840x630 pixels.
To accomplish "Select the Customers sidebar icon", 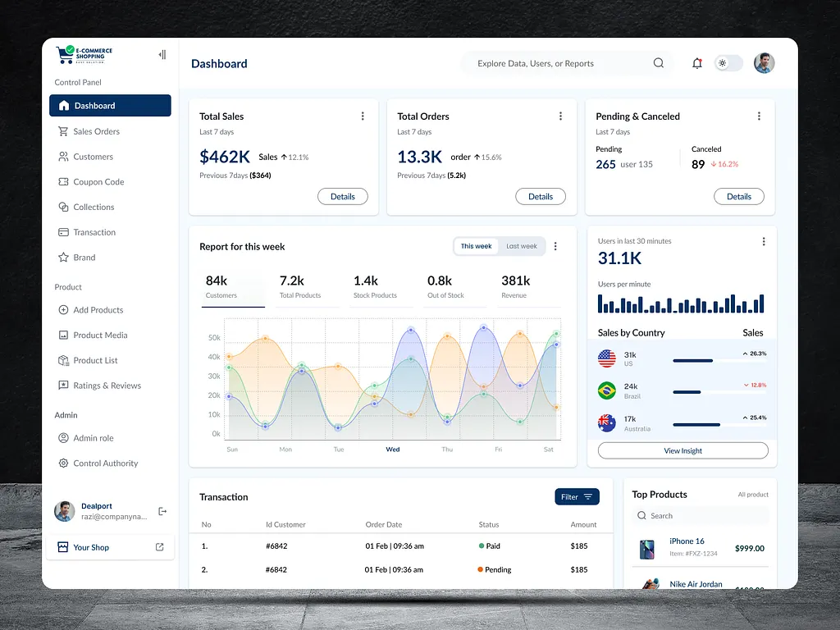I will point(62,156).
